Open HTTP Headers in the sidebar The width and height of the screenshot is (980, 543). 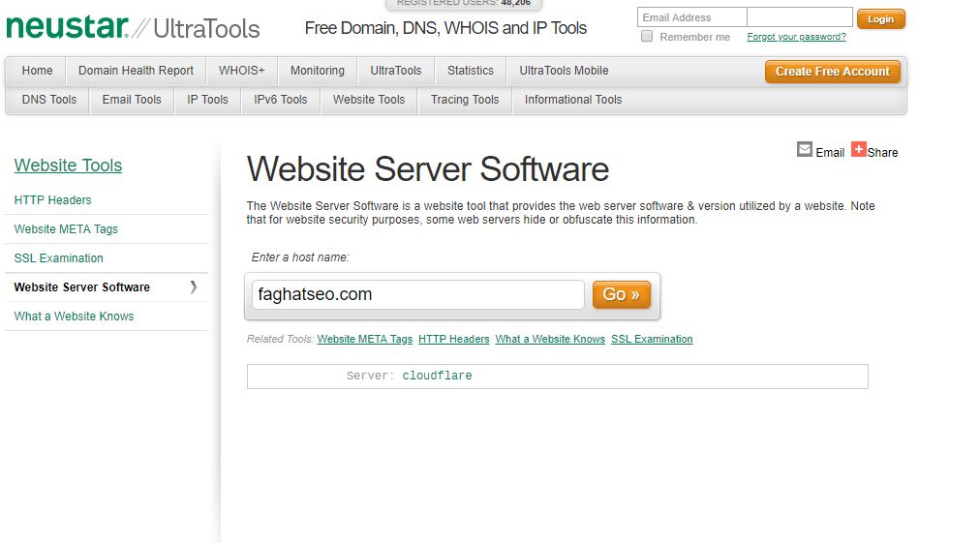tap(52, 200)
